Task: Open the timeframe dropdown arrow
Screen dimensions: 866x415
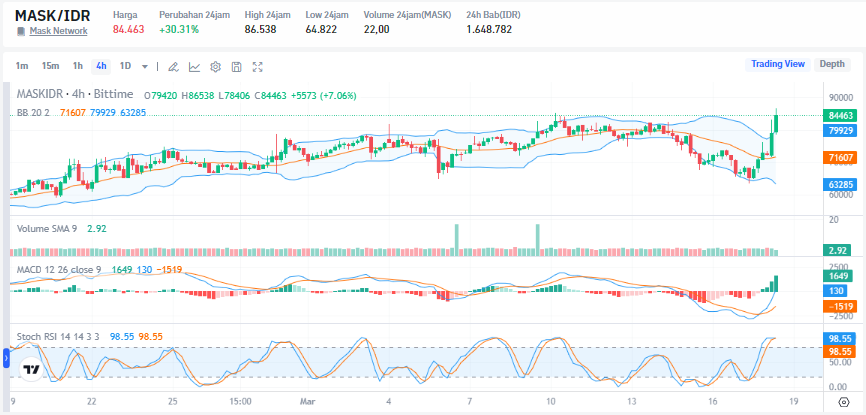Action: [x=145, y=66]
